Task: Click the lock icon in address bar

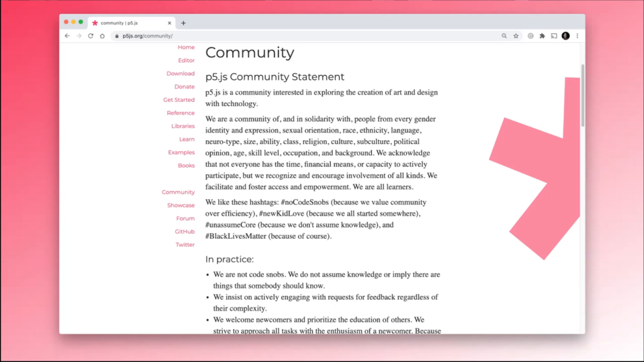Action: click(x=116, y=36)
